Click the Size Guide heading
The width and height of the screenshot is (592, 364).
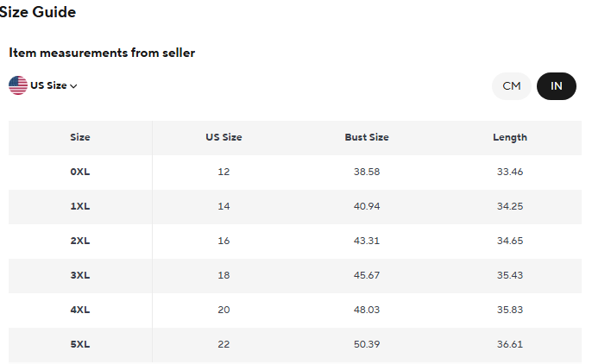[37, 12]
